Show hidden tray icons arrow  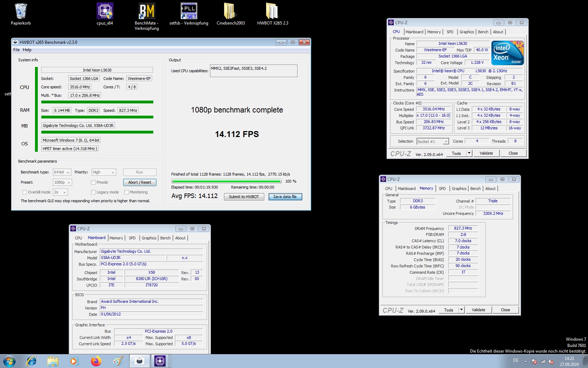tap(525, 361)
